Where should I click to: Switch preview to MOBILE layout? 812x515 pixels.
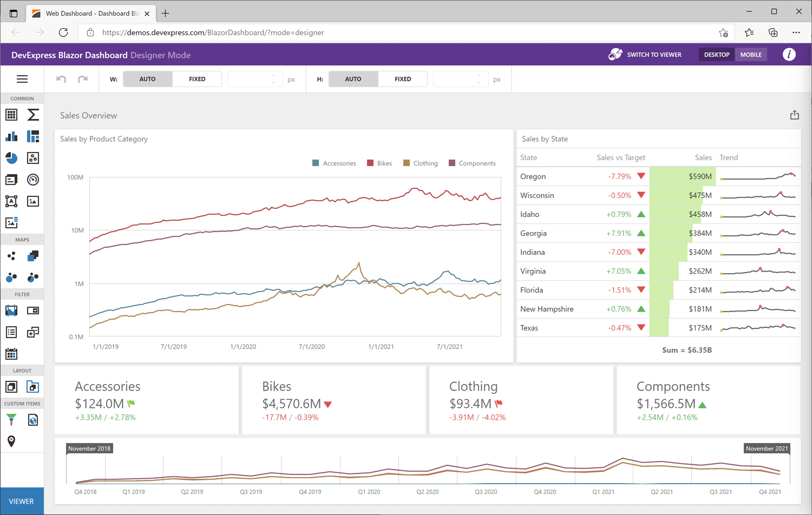pyautogui.click(x=751, y=55)
